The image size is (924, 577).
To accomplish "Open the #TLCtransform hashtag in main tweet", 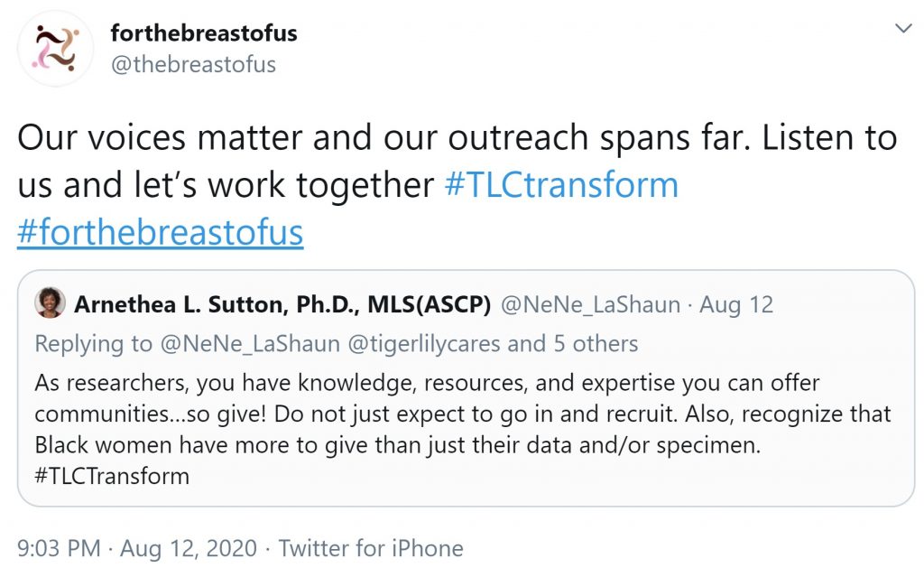I will pos(561,185).
